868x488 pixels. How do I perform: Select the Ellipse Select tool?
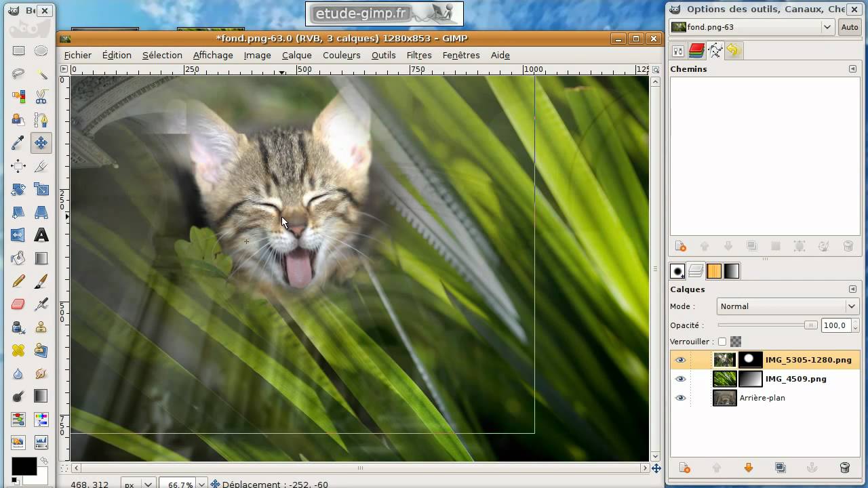coord(41,51)
